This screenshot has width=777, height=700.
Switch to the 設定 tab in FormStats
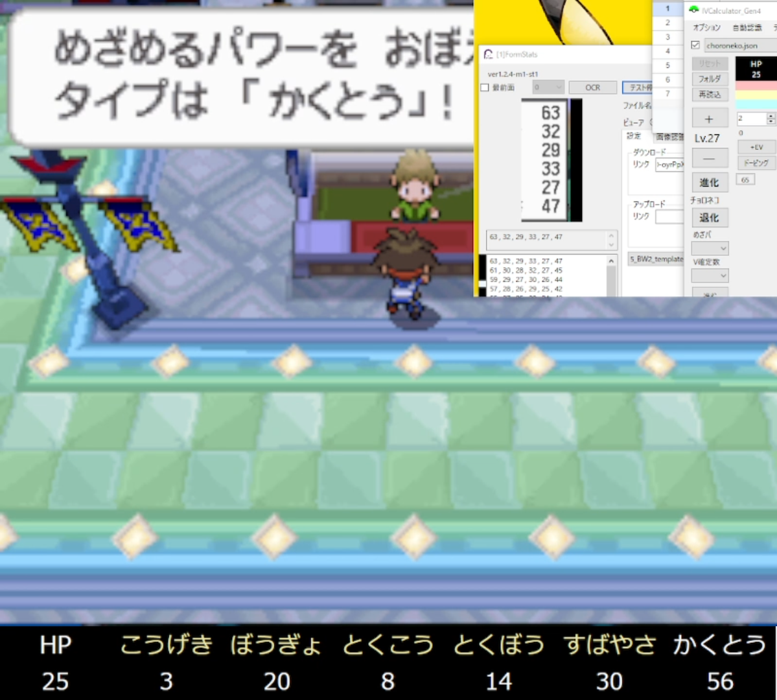[634, 136]
